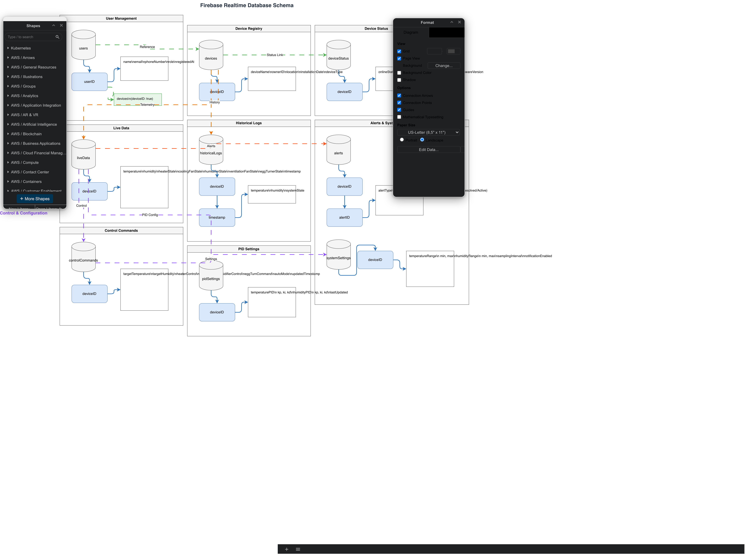Click the Device Registry container header
This screenshot has height=560, width=745.
point(249,29)
